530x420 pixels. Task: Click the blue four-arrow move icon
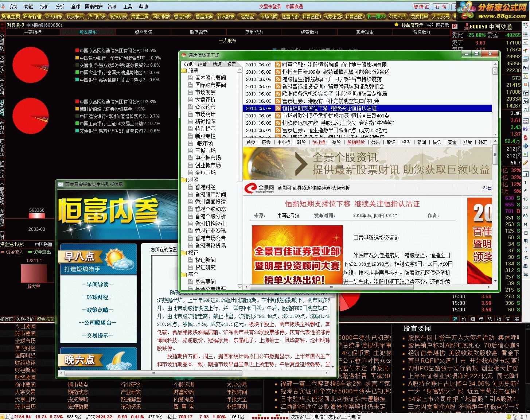[526, 146]
